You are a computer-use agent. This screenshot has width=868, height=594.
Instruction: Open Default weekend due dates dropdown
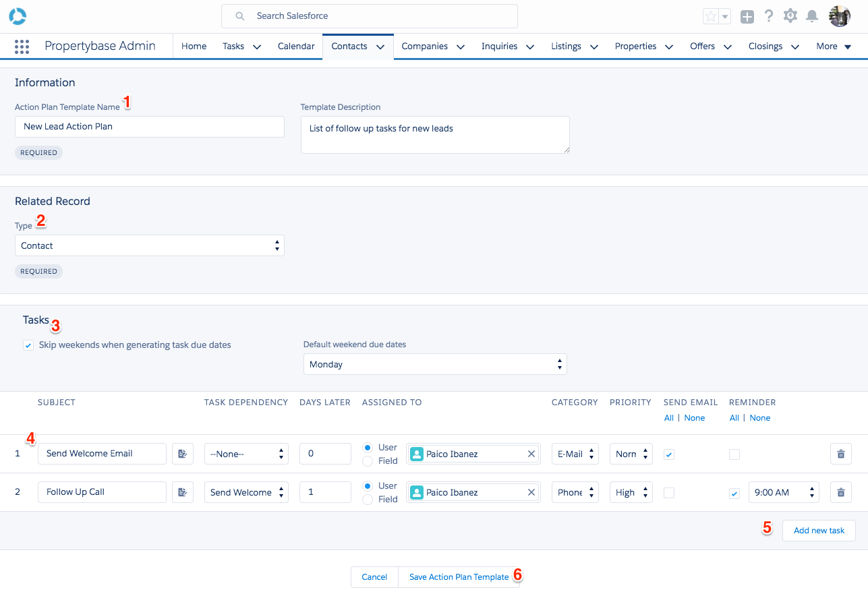[435, 364]
